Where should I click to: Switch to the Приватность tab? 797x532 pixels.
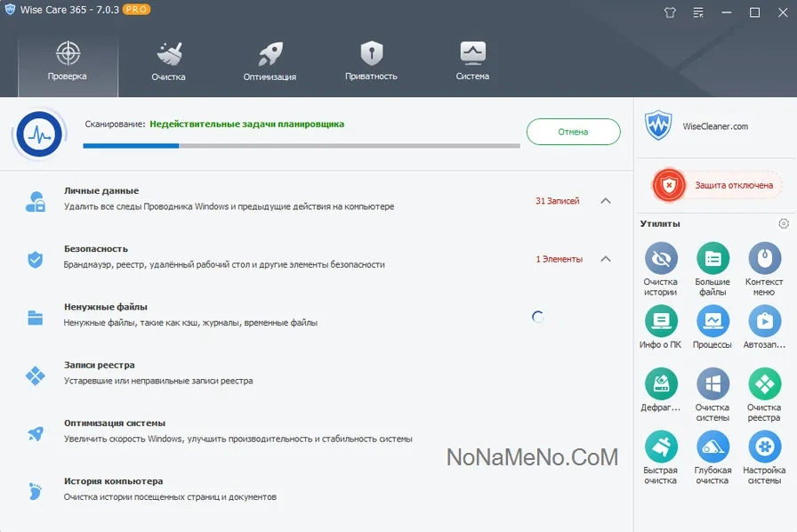371,60
